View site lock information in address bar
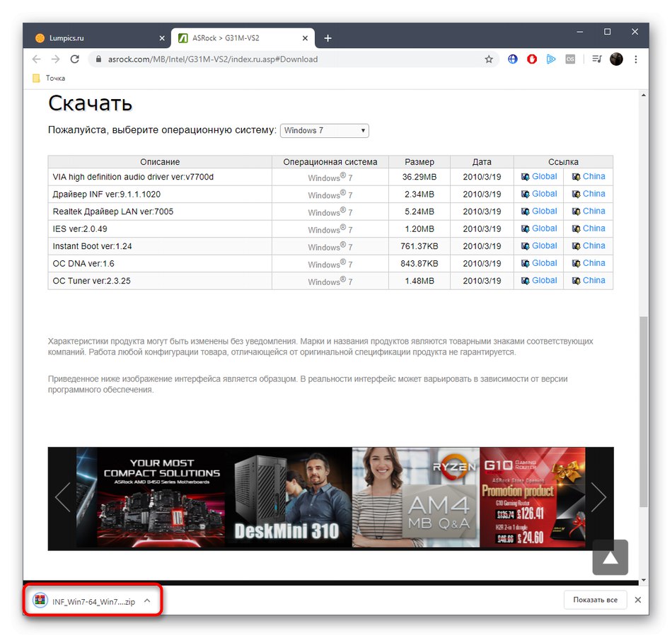 (98, 59)
